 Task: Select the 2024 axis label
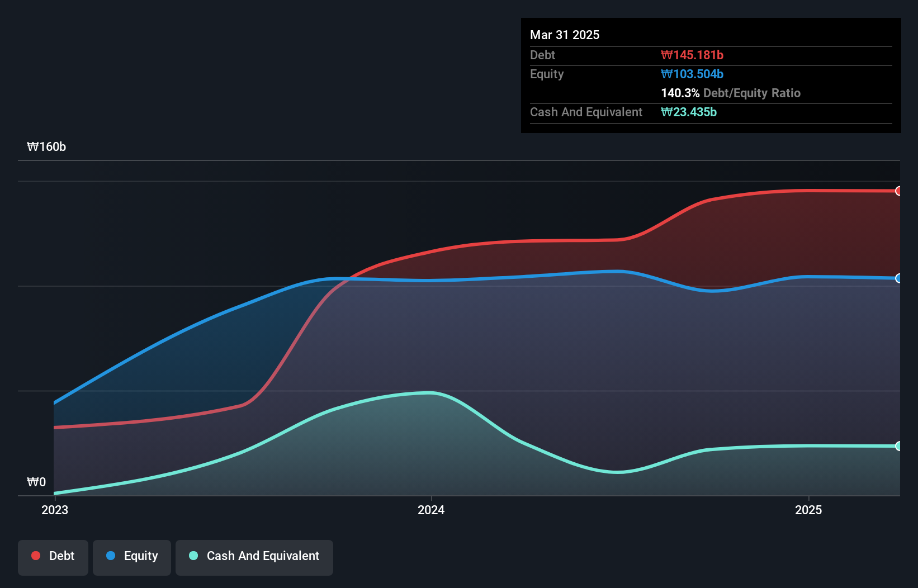[x=430, y=510]
